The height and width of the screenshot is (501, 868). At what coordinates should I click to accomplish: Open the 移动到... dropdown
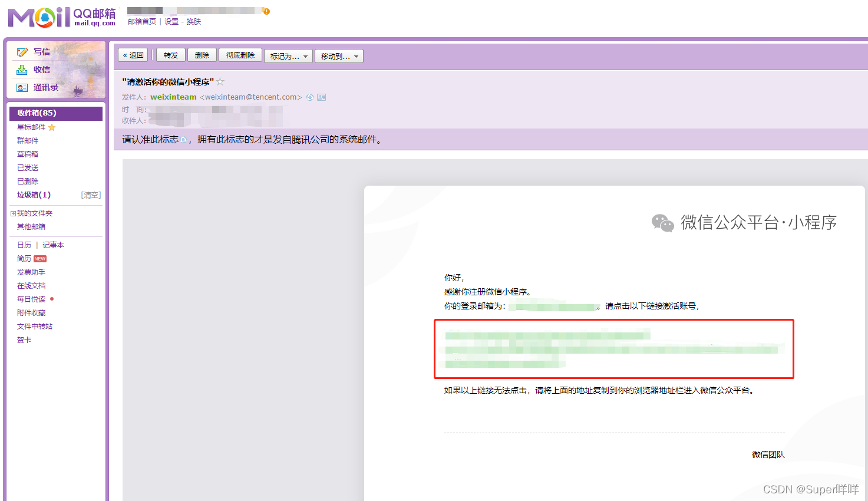point(339,56)
